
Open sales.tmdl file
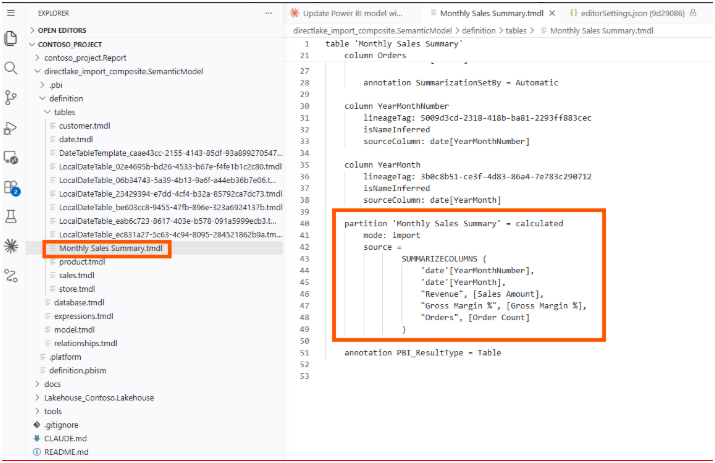coord(76,276)
